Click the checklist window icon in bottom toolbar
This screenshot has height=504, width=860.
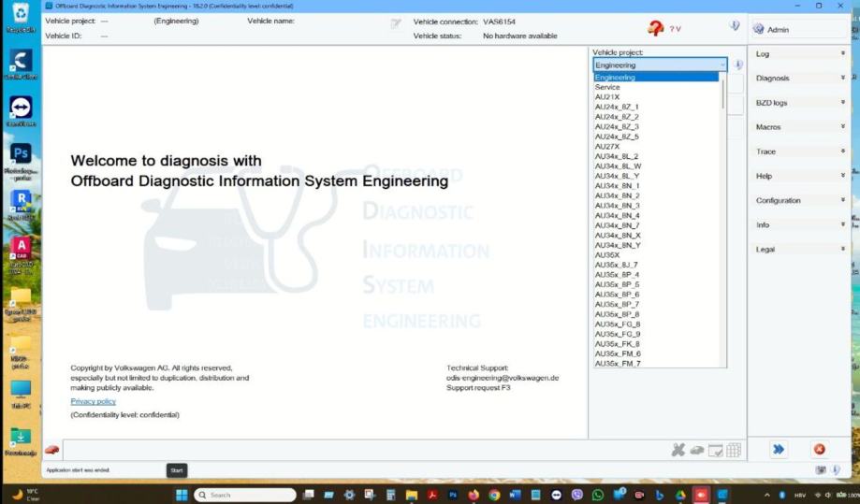715,451
